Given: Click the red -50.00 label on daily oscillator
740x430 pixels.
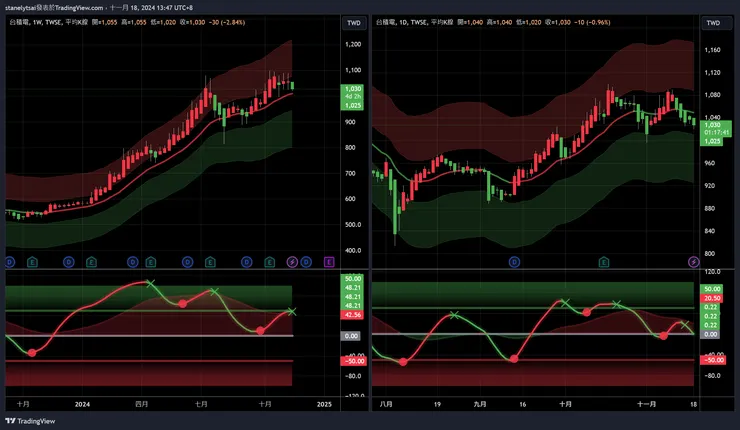Looking at the screenshot, I should click(713, 360).
